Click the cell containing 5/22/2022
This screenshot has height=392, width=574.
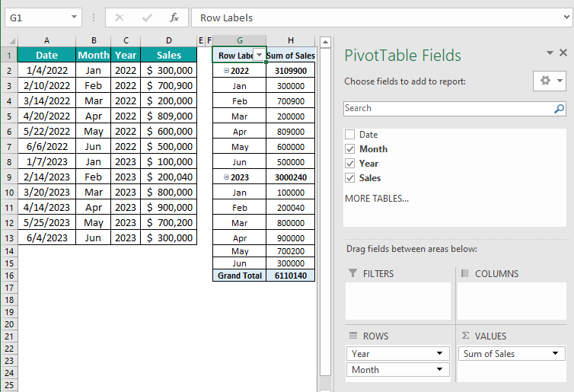pos(46,132)
